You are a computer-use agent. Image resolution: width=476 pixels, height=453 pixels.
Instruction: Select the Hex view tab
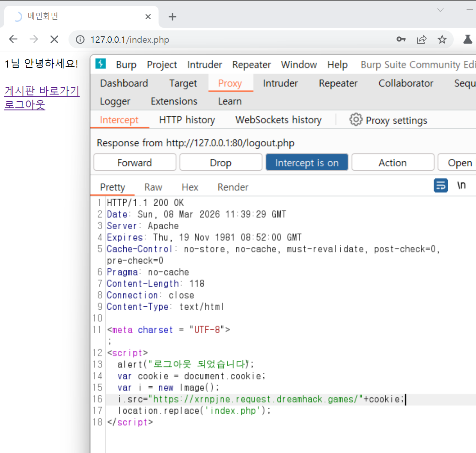(190, 187)
